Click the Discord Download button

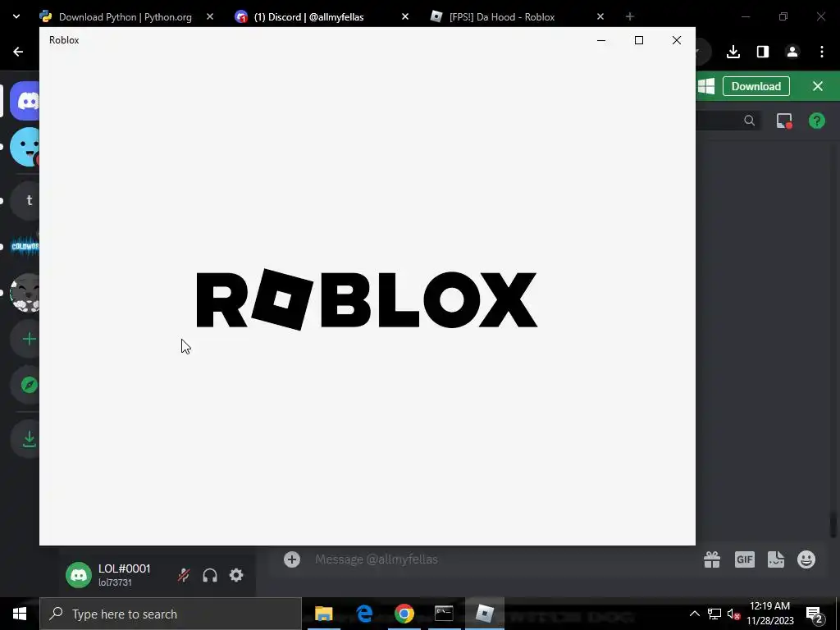(756, 86)
